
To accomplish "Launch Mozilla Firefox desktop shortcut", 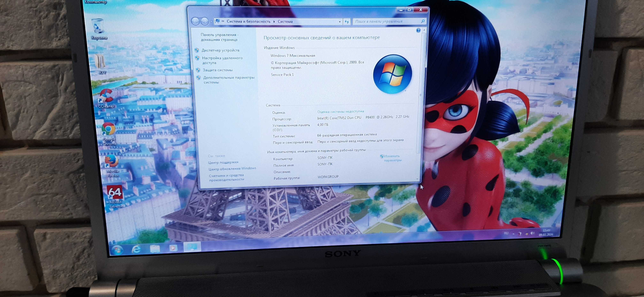I will click(x=112, y=166).
